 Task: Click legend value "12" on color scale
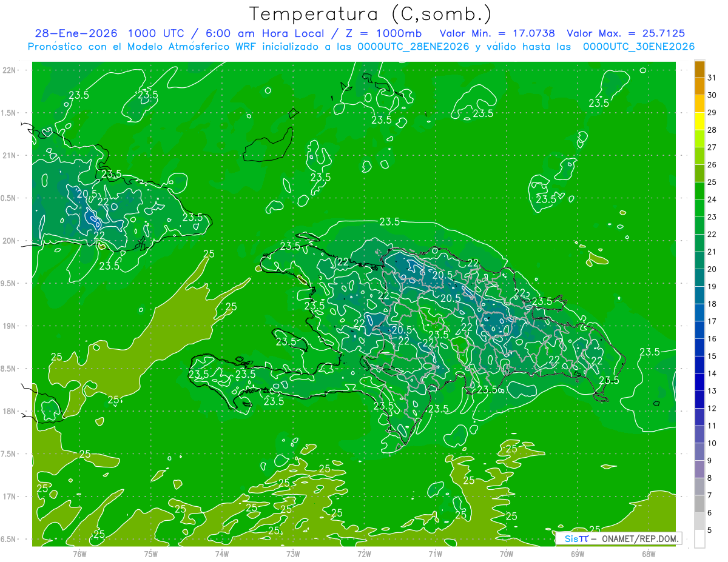(x=712, y=409)
